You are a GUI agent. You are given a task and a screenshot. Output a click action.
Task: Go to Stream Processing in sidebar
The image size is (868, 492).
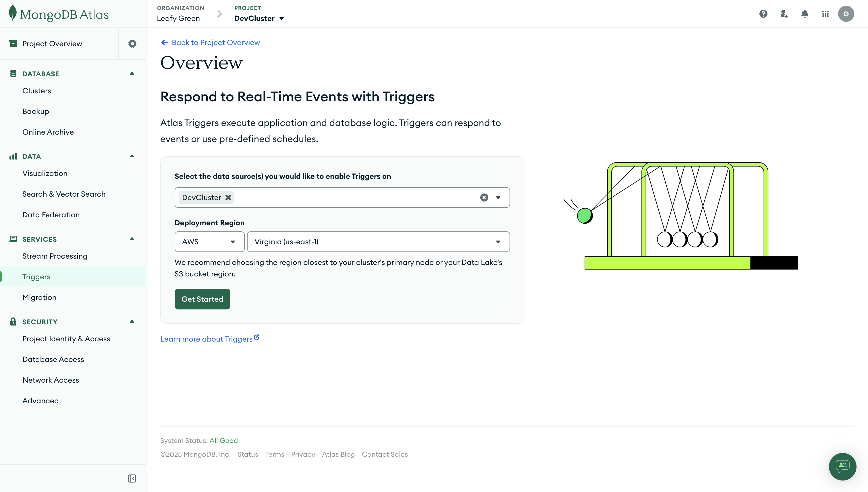(x=55, y=256)
